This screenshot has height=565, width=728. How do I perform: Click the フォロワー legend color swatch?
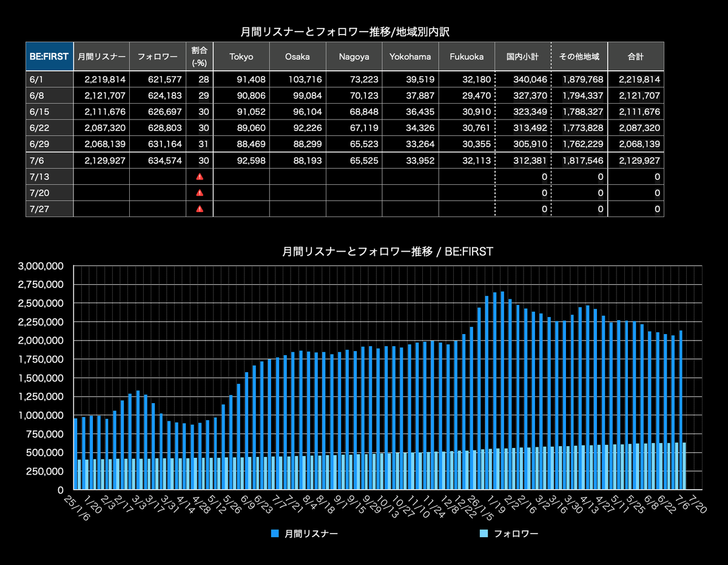(484, 533)
